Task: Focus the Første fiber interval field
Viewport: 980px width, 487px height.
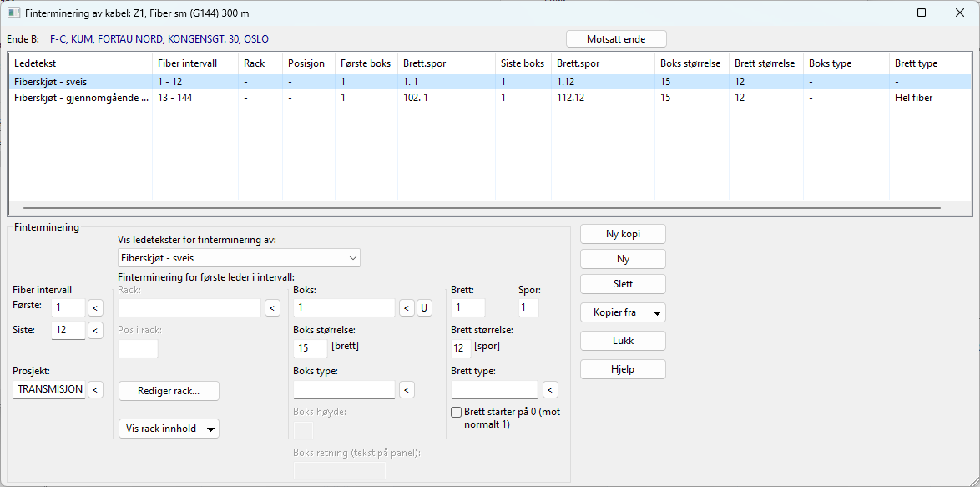Action: tap(68, 307)
